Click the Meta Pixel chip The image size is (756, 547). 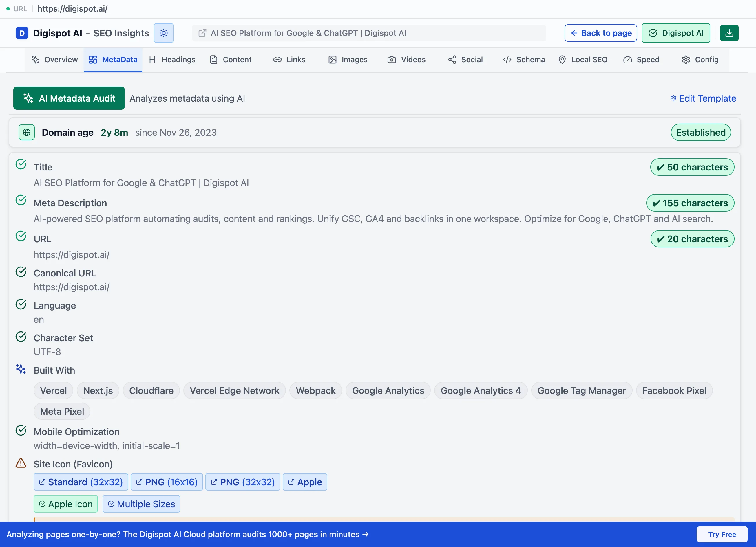pyautogui.click(x=62, y=412)
